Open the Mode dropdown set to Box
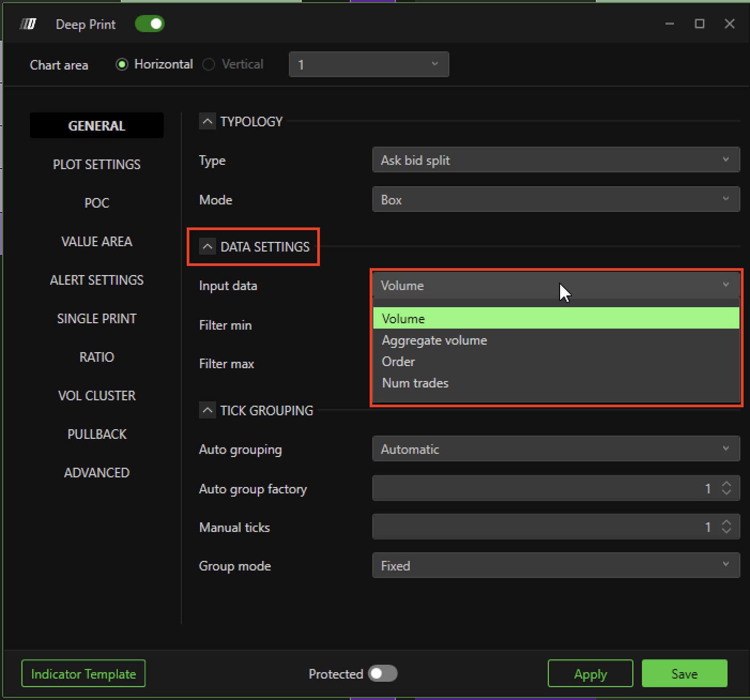Image resolution: width=750 pixels, height=700 pixels. pos(555,200)
